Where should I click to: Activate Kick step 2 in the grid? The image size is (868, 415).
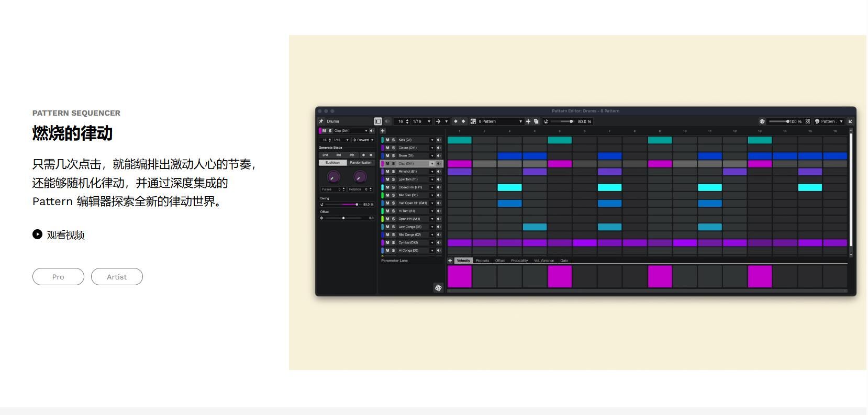[x=484, y=140]
